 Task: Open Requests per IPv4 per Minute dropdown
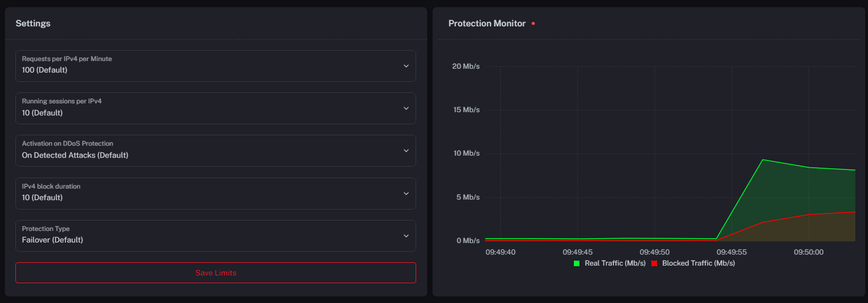point(215,66)
